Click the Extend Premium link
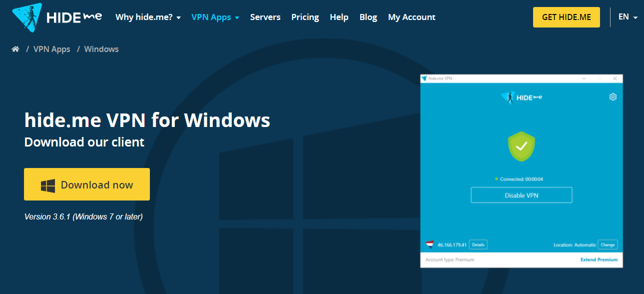Image resolution: width=644 pixels, height=294 pixels. click(x=599, y=259)
